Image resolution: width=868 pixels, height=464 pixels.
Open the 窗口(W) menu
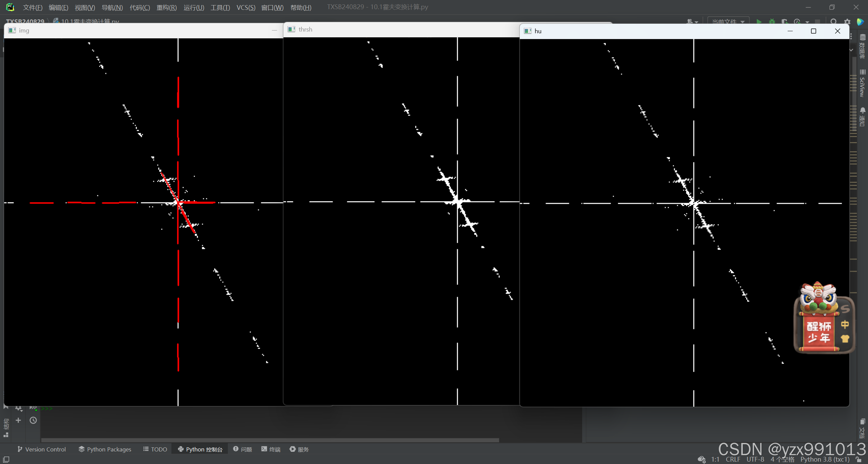[x=272, y=7]
